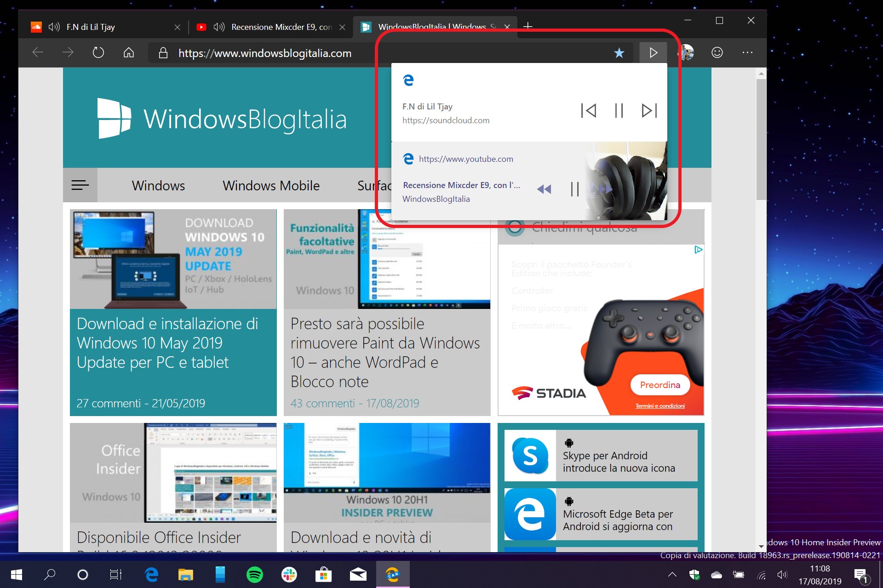Skip to previous SoundCloud track
This screenshot has width=883, height=588.
click(x=589, y=110)
